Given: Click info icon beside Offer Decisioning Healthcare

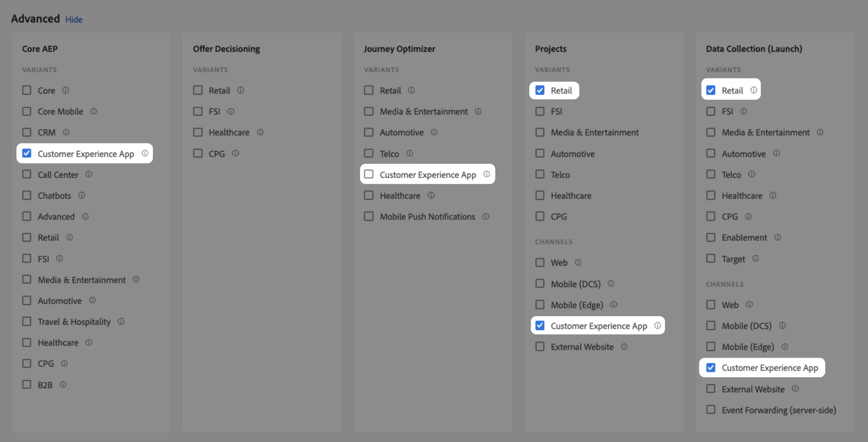Looking at the screenshot, I should click(260, 132).
